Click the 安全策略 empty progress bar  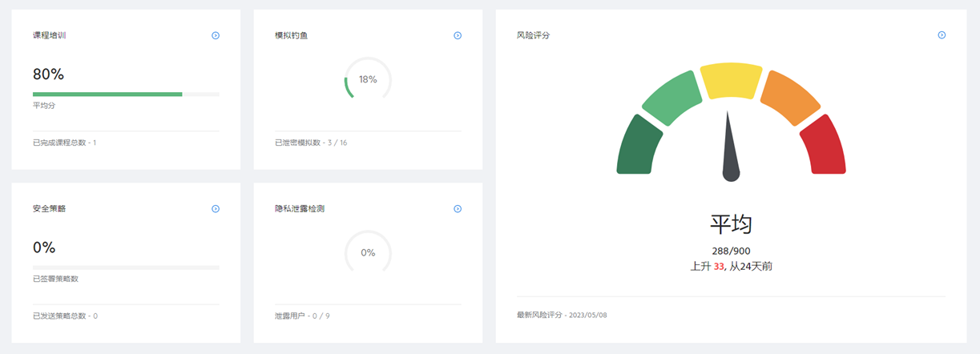[126, 268]
